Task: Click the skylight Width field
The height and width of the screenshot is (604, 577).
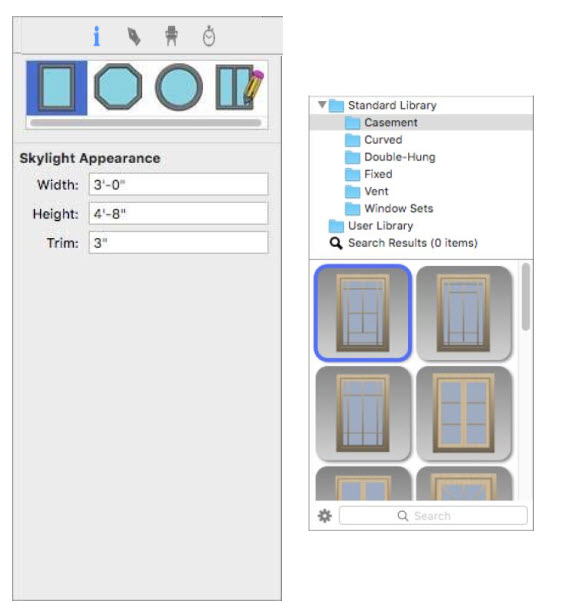Action: point(178,184)
